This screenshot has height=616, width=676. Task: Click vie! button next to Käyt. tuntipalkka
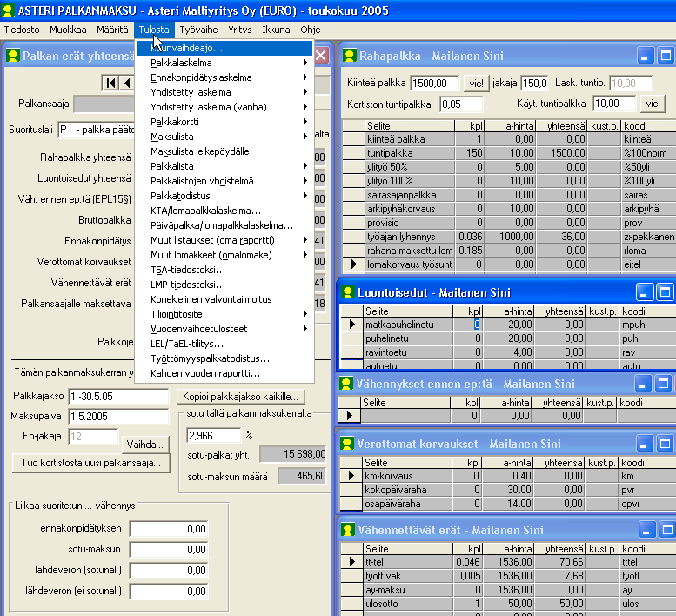point(653,104)
